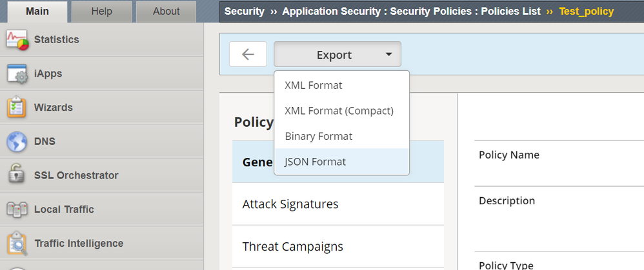Click the Local Traffic servers icon
This screenshot has width=644, height=270.
pyautogui.click(x=17, y=209)
